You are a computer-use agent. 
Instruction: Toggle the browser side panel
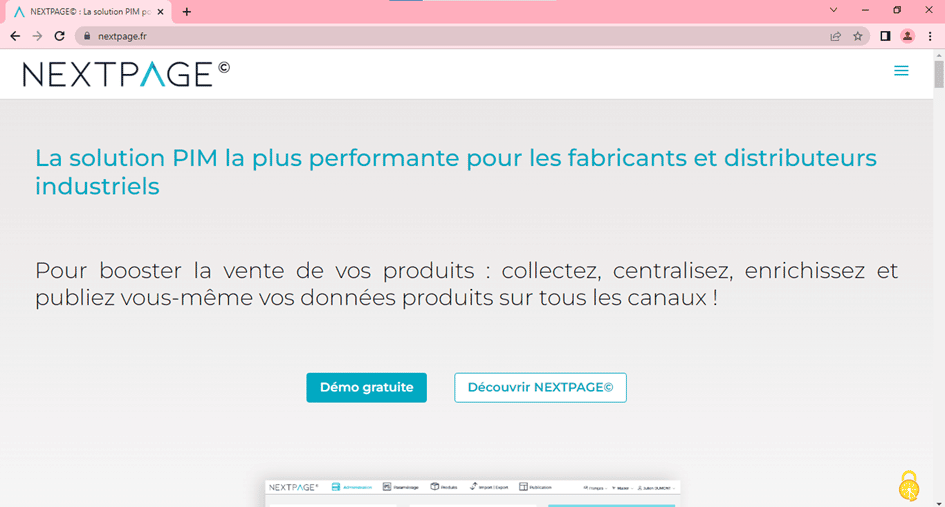(885, 36)
